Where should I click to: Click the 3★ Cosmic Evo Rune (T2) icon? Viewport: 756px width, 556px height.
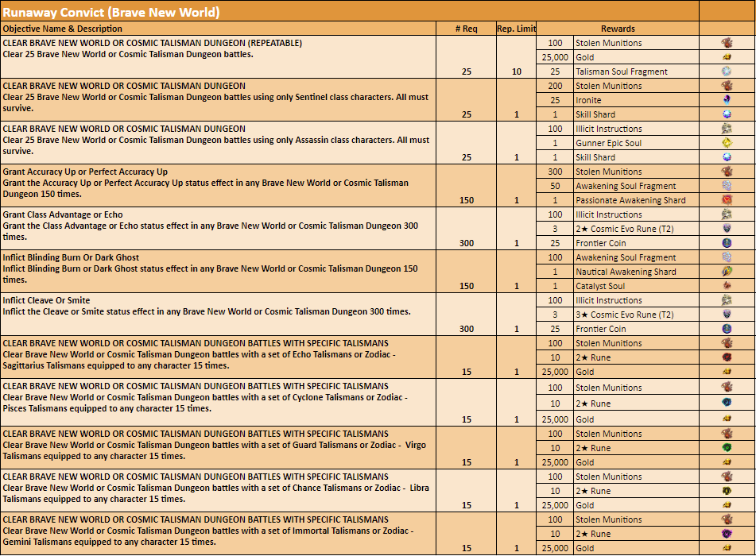[727, 314]
